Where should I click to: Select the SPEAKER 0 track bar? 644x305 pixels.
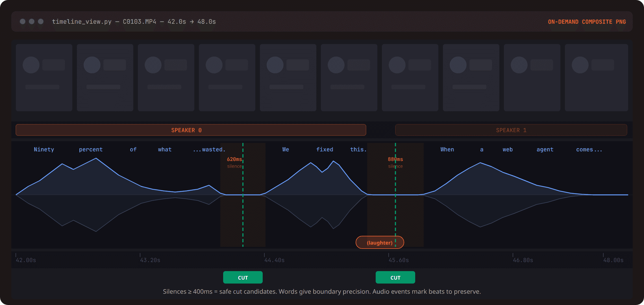click(191, 130)
